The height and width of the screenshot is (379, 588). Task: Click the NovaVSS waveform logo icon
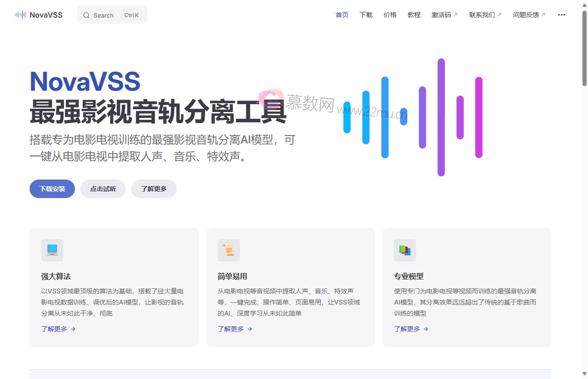point(20,15)
